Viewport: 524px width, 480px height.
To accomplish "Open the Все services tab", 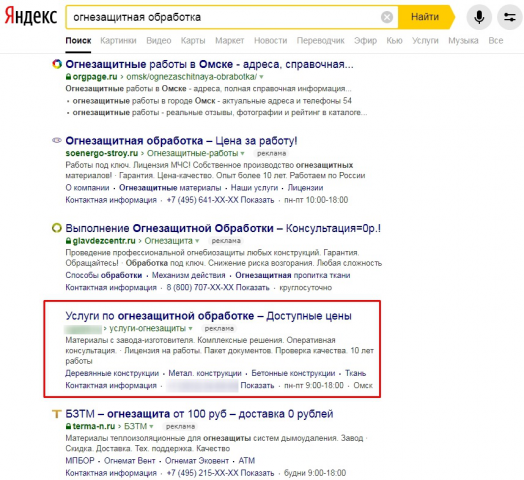I will [x=496, y=41].
